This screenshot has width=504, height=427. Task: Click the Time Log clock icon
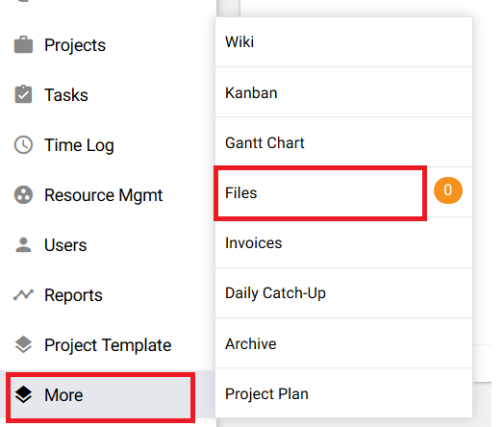click(x=23, y=145)
